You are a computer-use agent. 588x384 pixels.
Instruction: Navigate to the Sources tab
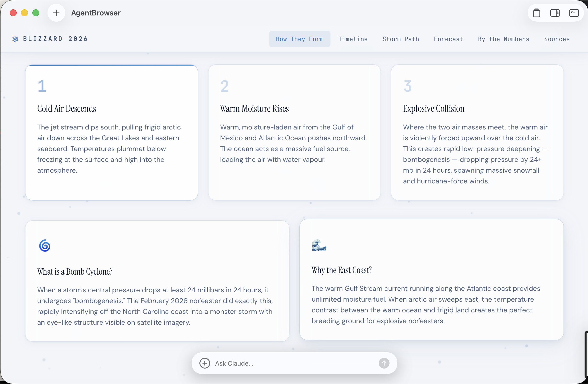[x=557, y=39]
